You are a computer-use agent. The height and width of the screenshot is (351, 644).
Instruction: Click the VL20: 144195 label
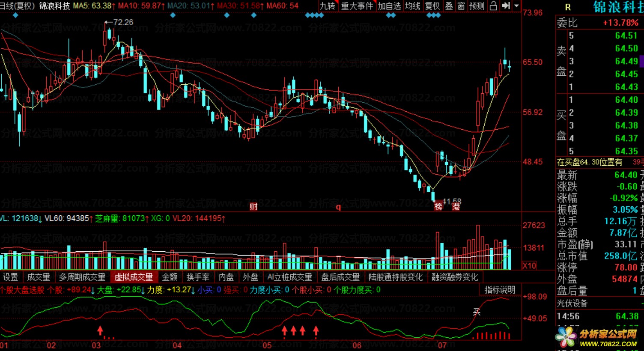point(199,219)
